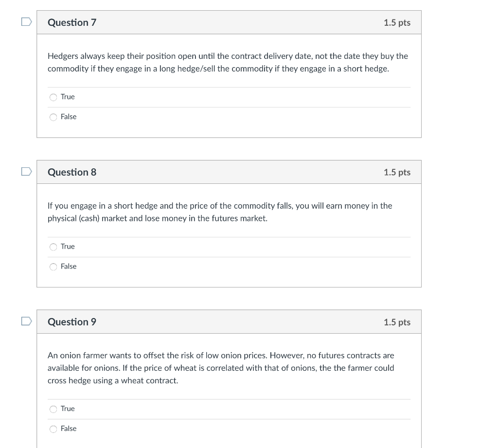This screenshot has height=448, width=498.
Task: Click the onion farmer question text
Action: (x=221, y=368)
